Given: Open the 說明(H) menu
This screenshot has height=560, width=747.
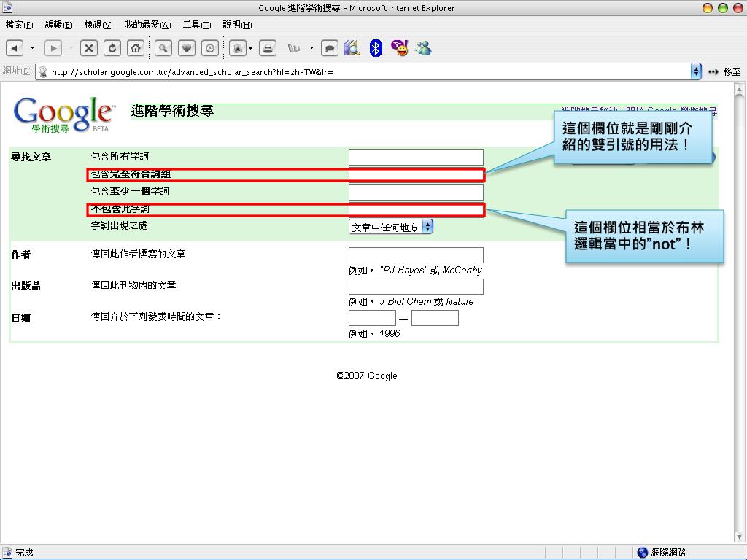Looking at the screenshot, I should (237, 25).
